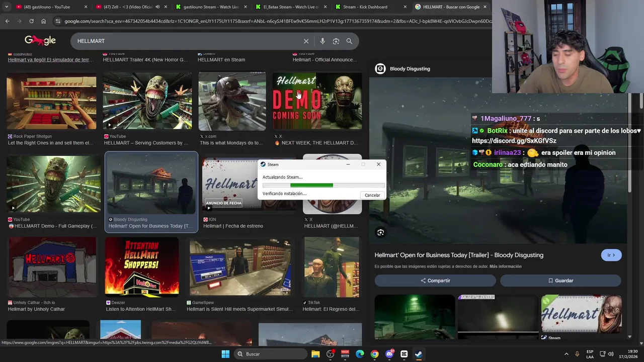Open the Google logo doodle
This screenshot has height=362, width=644.
(40, 40)
